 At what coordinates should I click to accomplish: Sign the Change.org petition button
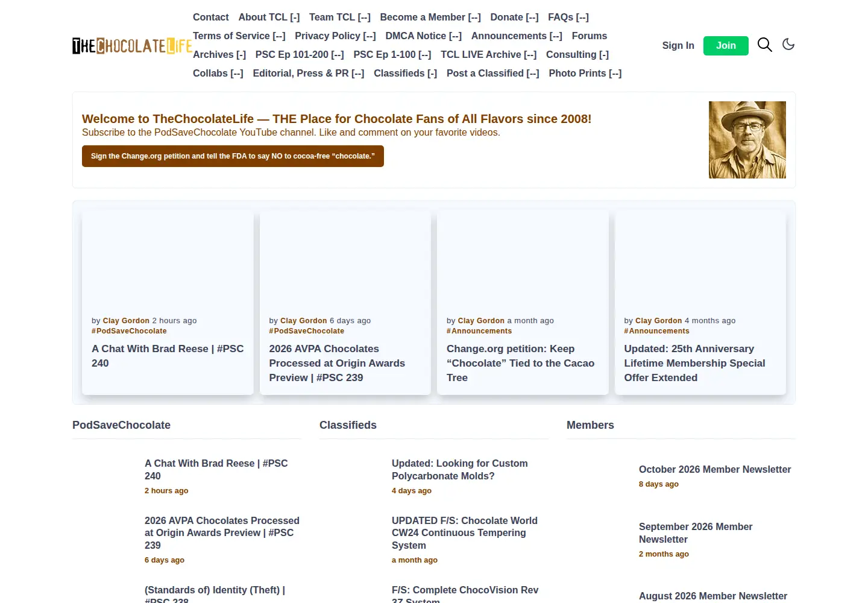pyautogui.click(x=233, y=156)
